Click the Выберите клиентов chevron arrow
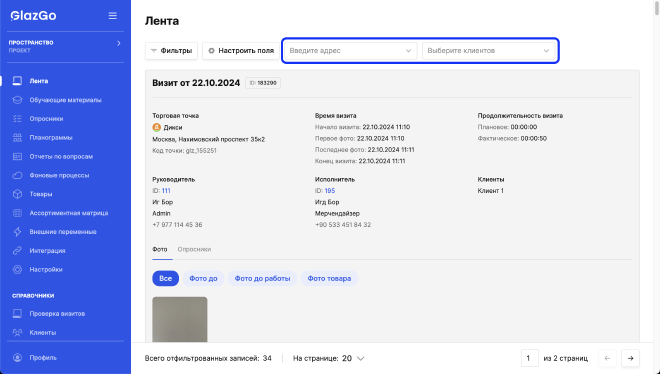The width and height of the screenshot is (660, 374). [x=546, y=51]
